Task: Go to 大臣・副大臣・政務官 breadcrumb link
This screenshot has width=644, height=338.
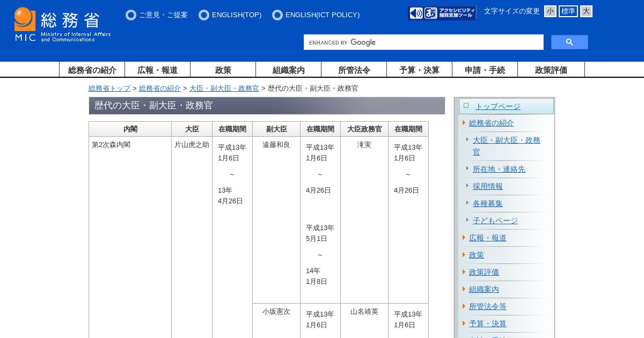Action: [x=224, y=88]
